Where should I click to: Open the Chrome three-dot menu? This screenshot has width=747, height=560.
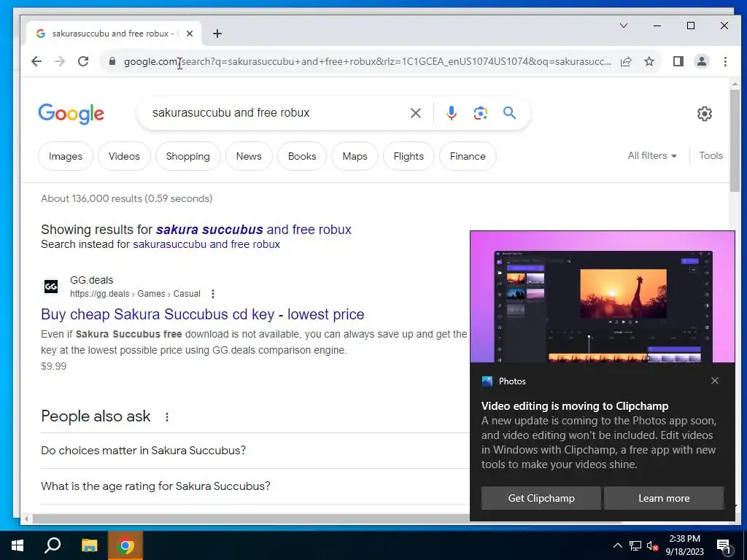[725, 61]
